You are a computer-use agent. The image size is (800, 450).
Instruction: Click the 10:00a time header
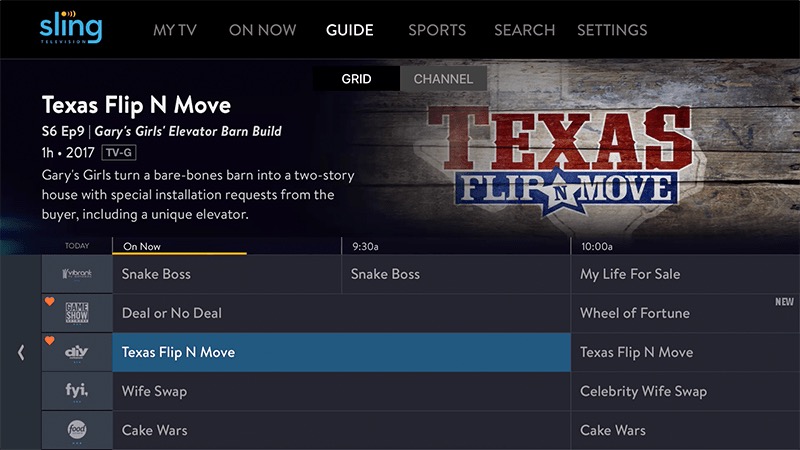point(597,246)
